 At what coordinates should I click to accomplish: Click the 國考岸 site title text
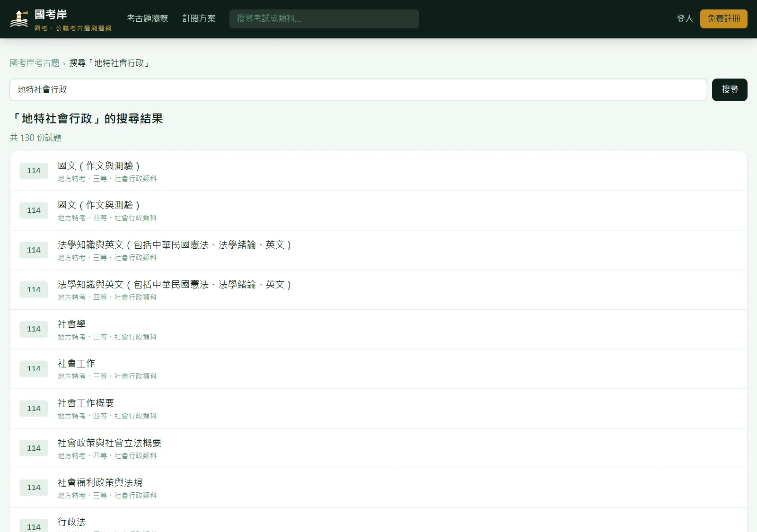pyautogui.click(x=51, y=15)
